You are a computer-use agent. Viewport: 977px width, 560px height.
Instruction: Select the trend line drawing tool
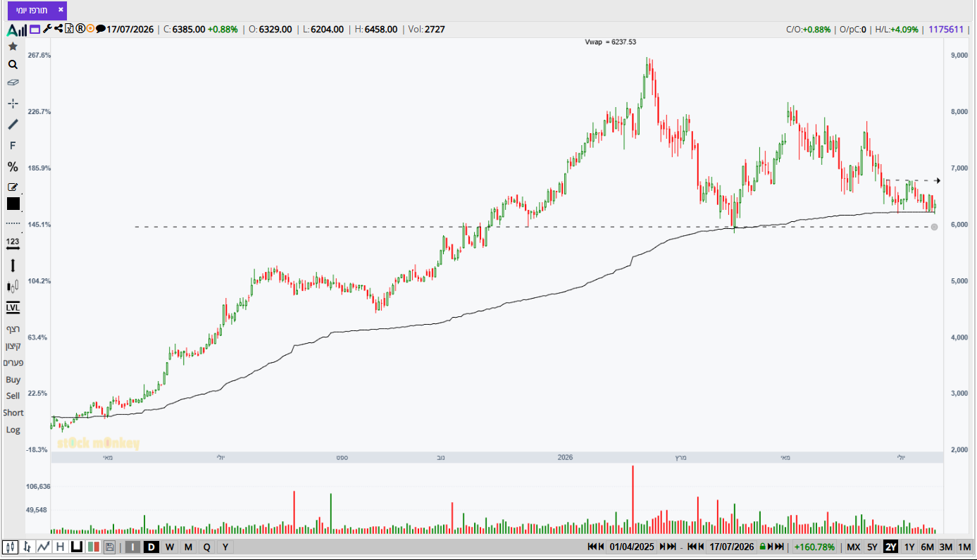(13, 125)
